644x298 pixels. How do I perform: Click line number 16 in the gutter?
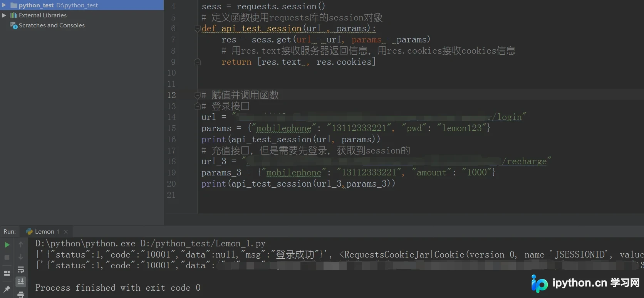click(x=171, y=139)
